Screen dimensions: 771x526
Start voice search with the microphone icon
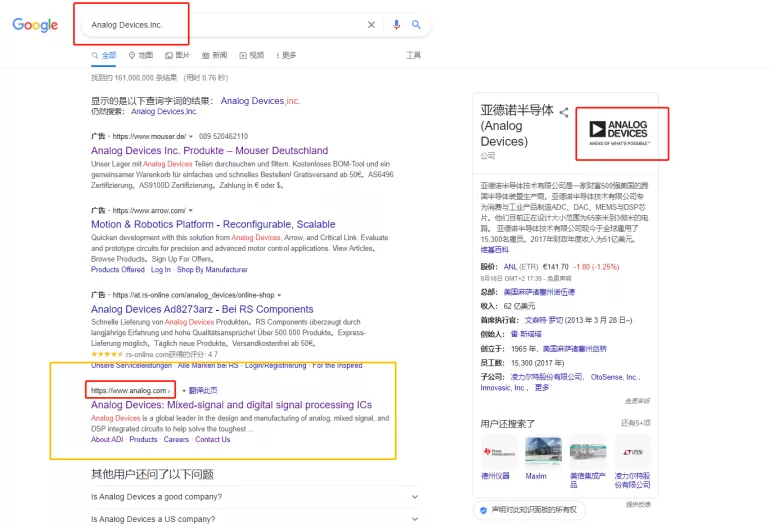(x=396, y=25)
